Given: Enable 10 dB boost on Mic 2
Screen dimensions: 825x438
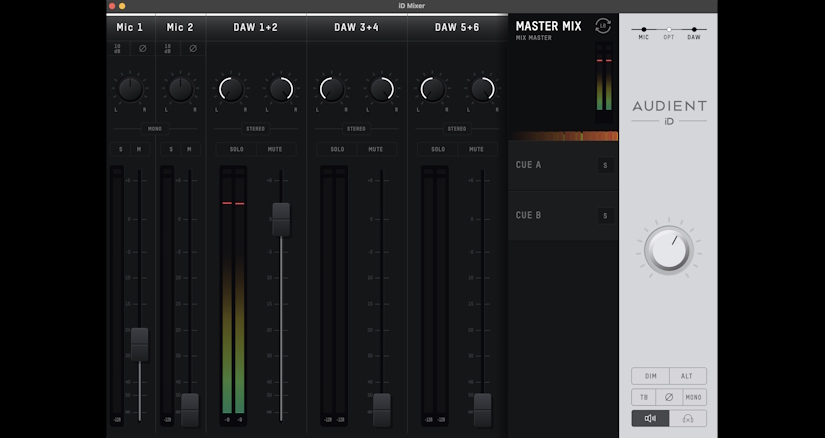Looking at the screenshot, I should pyautogui.click(x=168, y=48).
